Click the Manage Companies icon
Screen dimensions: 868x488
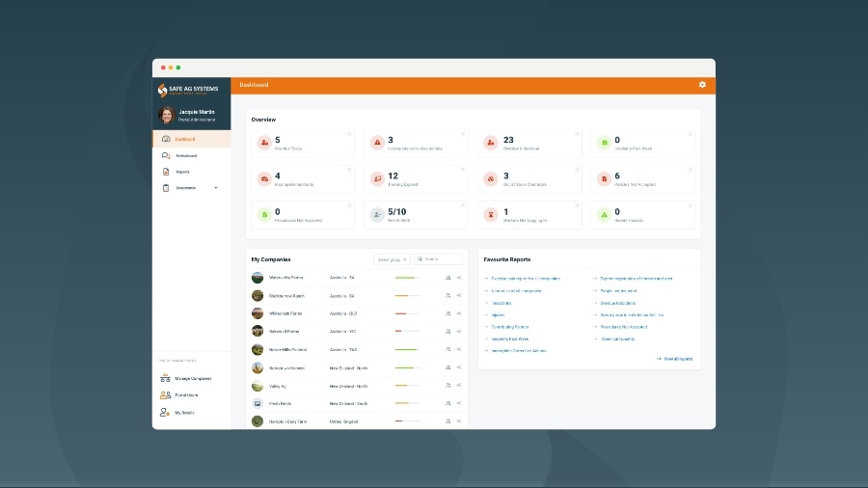pyautogui.click(x=165, y=378)
